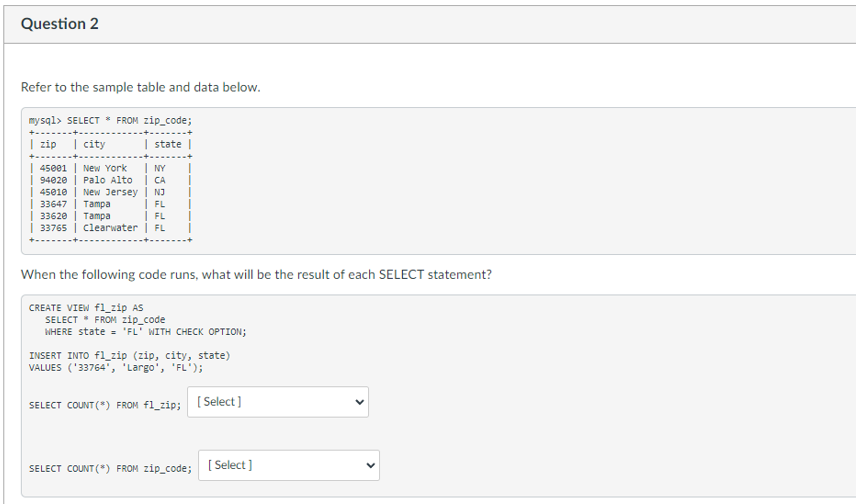Viewport: 856px width, 504px height.
Task: Click the chevron arrow on the fl_zip dropdown
Action: pyautogui.click(x=360, y=402)
